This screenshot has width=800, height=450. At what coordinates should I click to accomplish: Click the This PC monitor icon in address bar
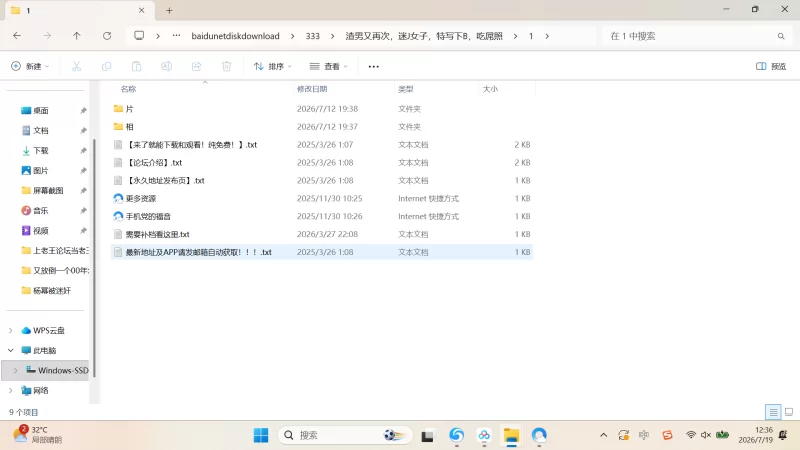(x=139, y=36)
